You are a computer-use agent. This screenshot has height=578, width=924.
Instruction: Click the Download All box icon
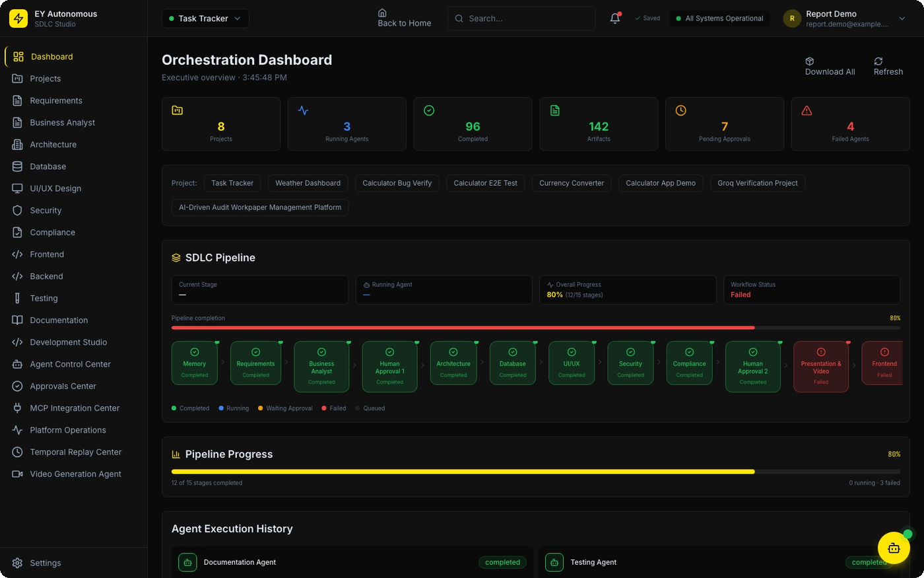(810, 61)
